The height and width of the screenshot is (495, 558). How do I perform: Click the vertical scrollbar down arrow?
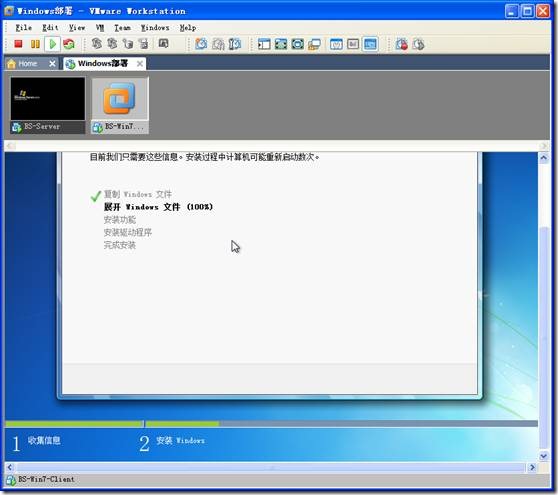pos(543,456)
